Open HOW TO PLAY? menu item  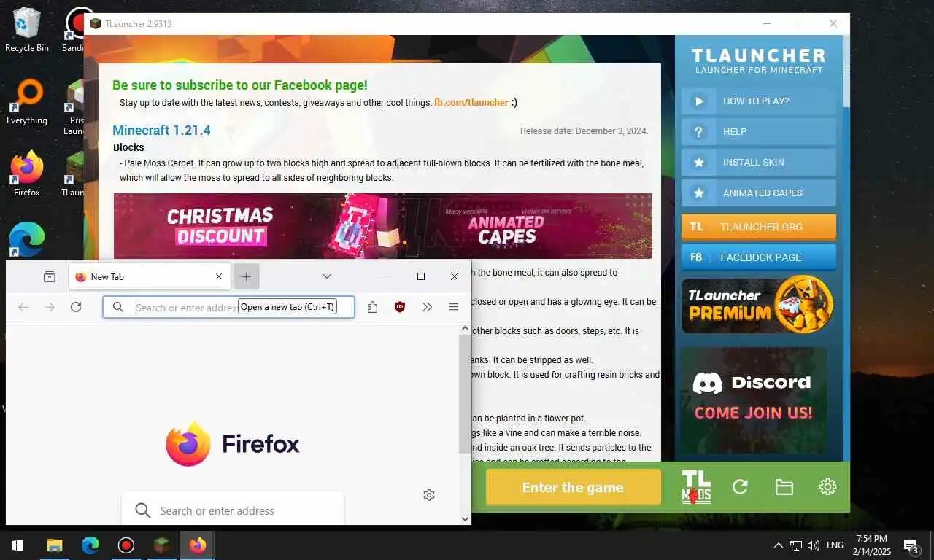point(759,101)
